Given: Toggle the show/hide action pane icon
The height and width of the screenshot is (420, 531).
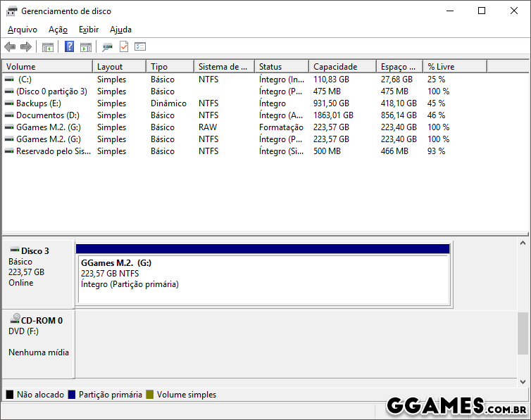Looking at the screenshot, I should 86,47.
